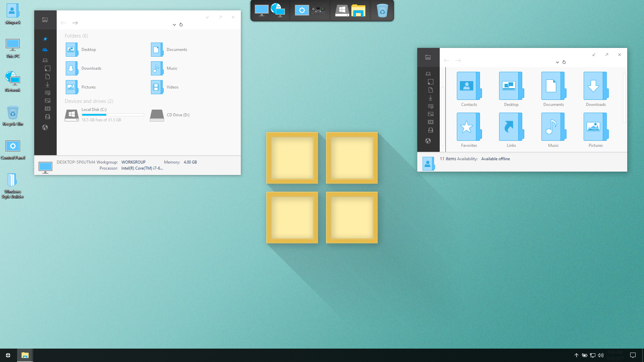Click the Recycle Bin icon in the dock

(382, 11)
